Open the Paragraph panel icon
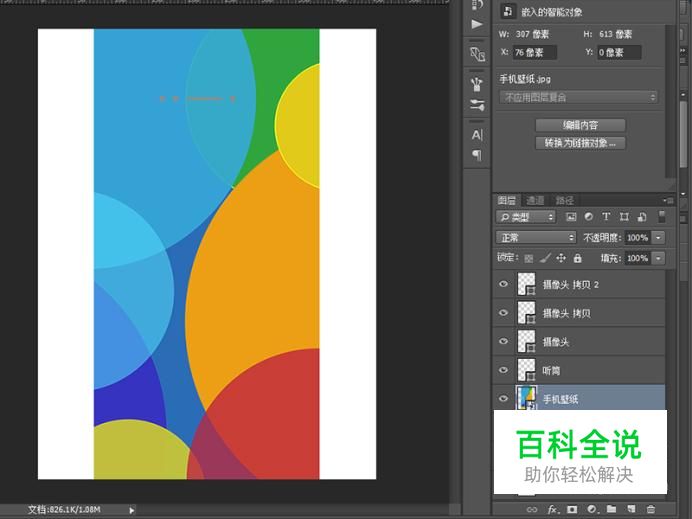692x519 pixels. coord(477,155)
